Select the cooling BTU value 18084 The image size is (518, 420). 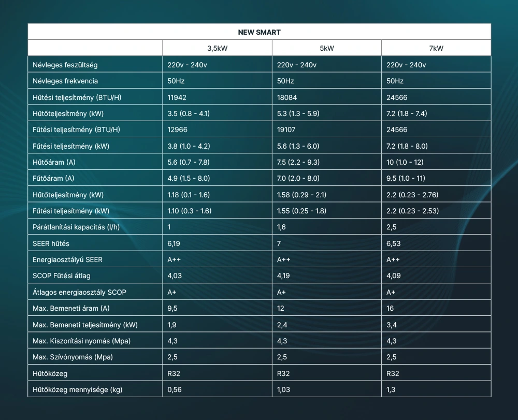287,97
